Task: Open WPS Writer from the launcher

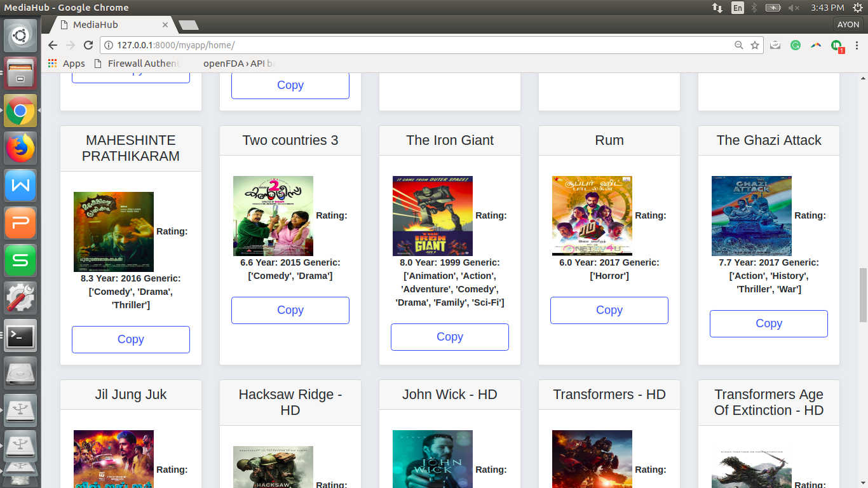Action: pos(20,186)
